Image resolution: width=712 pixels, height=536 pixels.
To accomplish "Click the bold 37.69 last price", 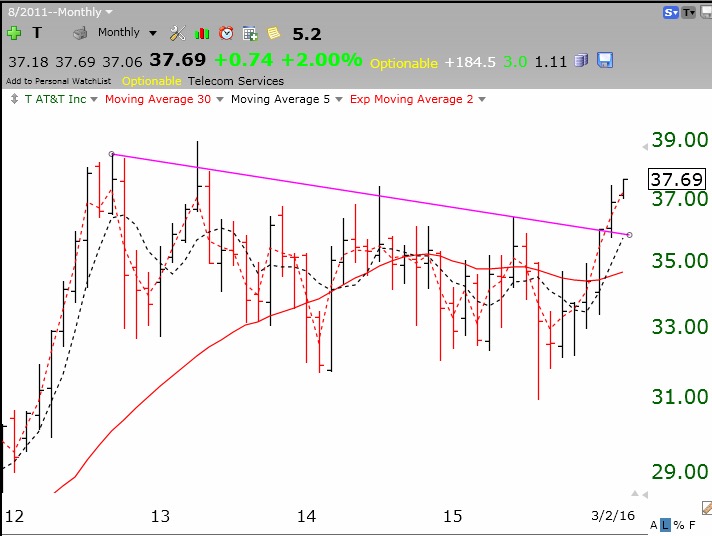I will (178, 60).
